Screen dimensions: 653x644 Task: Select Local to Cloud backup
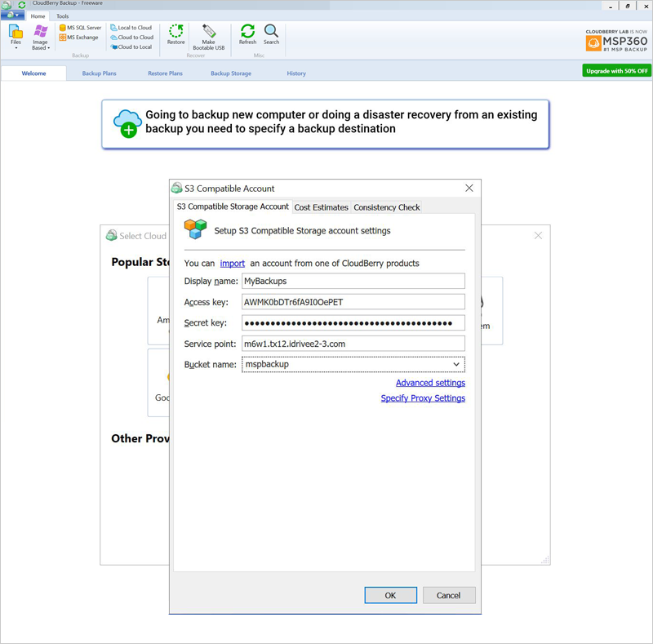click(x=131, y=28)
